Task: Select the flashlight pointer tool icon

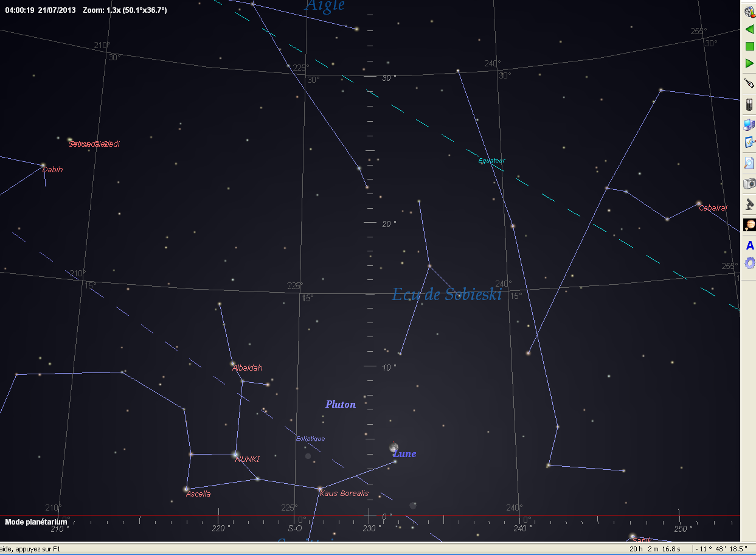Action: click(749, 83)
